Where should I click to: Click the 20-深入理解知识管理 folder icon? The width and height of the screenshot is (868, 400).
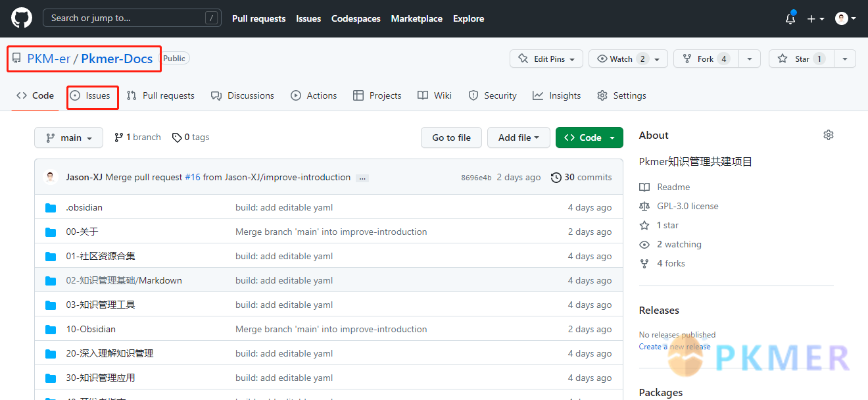51,354
